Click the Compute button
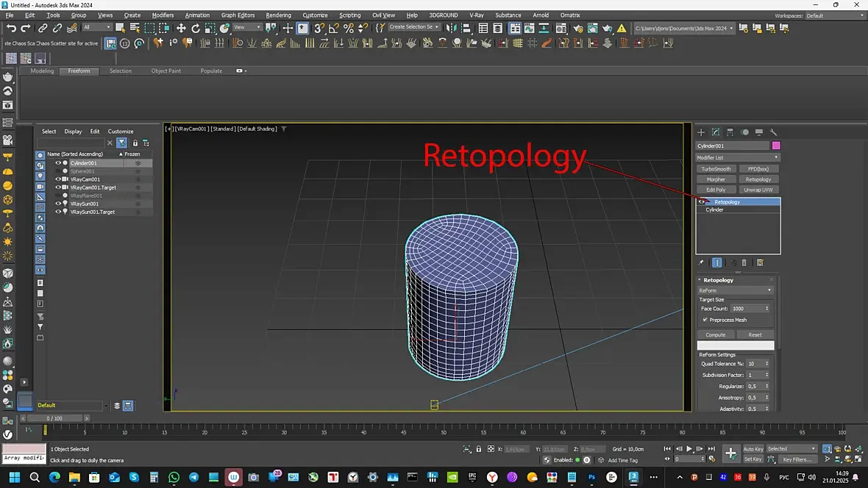This screenshot has width=868, height=488. 715,334
